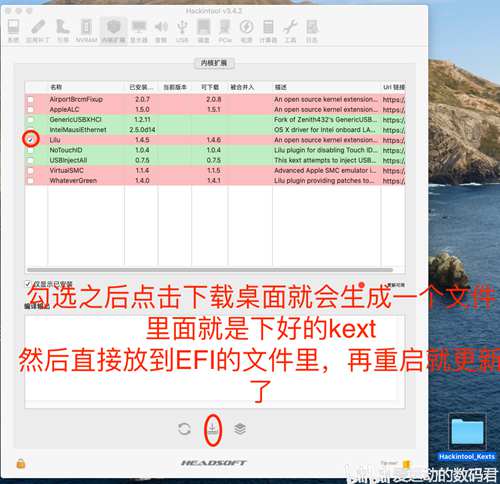This screenshot has height=484, width=500.
Task: Select the Hackintool_Kexts desktop folder
Action: pyautogui.click(x=467, y=437)
